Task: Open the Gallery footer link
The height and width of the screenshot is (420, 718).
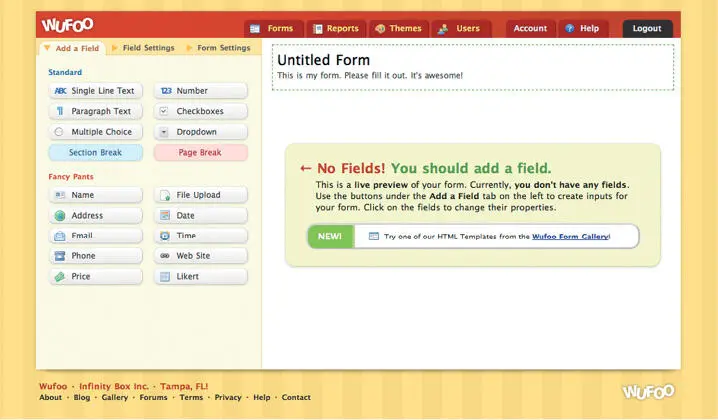Action: point(115,398)
